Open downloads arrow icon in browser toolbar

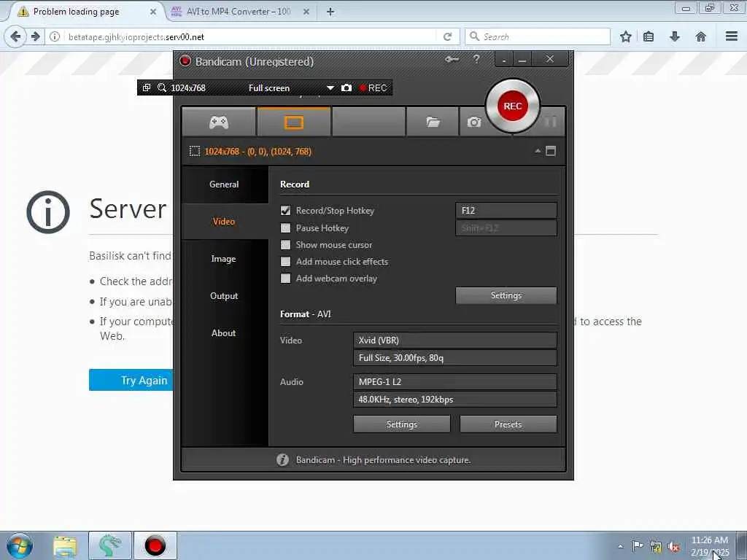(675, 36)
